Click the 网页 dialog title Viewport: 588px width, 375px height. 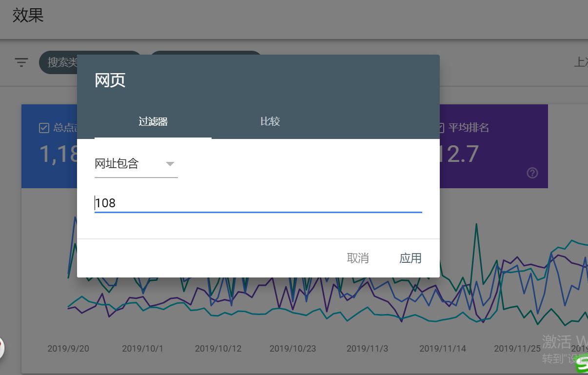point(109,79)
